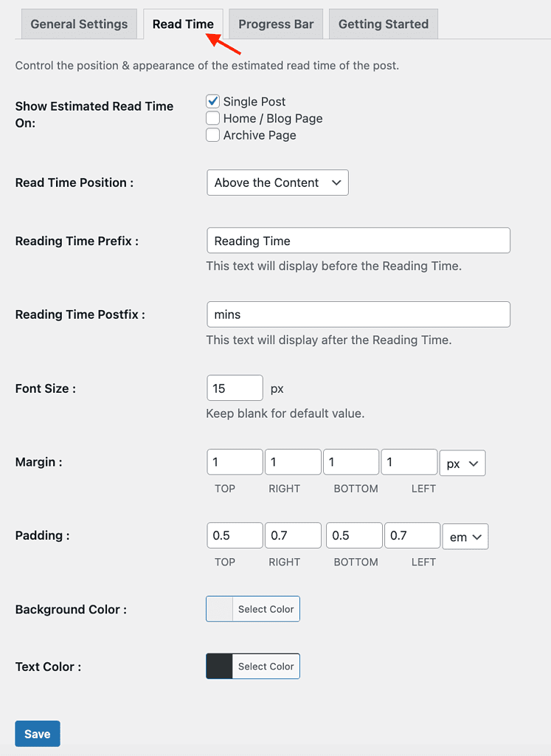Click the Reading Time Prefix text field
551x756 pixels.
(x=358, y=240)
